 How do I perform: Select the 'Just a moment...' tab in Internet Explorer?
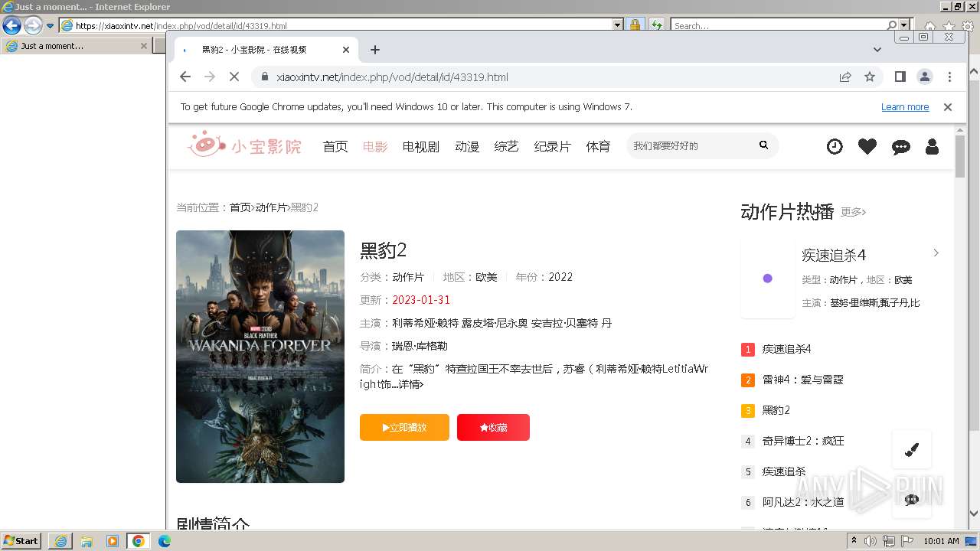coord(77,46)
